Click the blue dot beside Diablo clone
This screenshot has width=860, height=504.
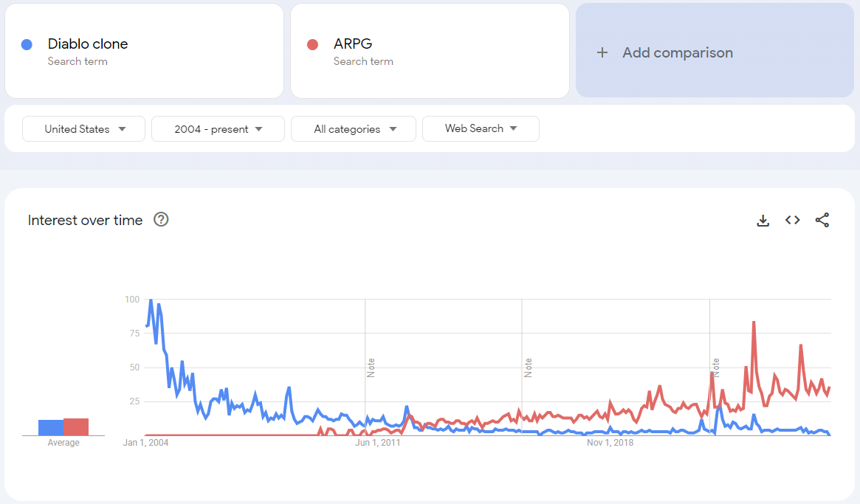[27, 44]
